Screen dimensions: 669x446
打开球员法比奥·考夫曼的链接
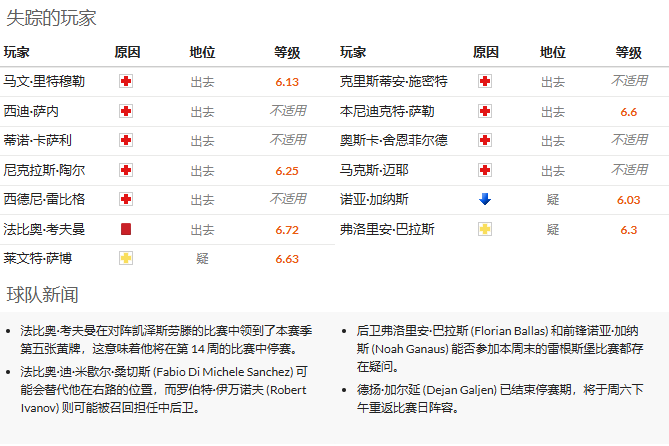44,229
